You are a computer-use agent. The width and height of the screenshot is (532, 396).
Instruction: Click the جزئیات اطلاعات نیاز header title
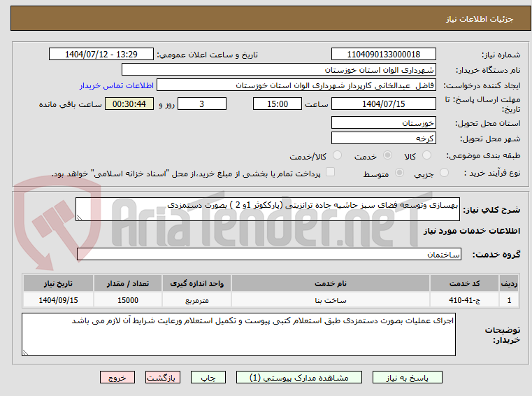[480, 19]
